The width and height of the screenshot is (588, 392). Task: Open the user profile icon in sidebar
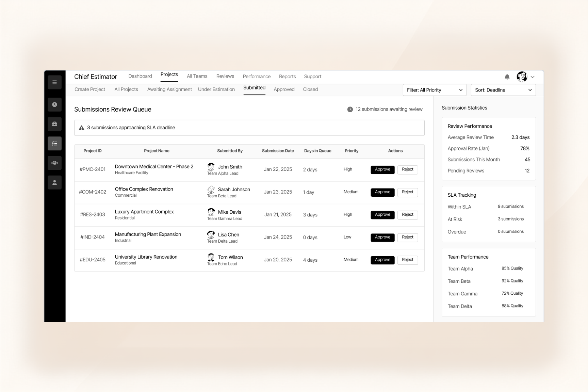click(x=54, y=183)
